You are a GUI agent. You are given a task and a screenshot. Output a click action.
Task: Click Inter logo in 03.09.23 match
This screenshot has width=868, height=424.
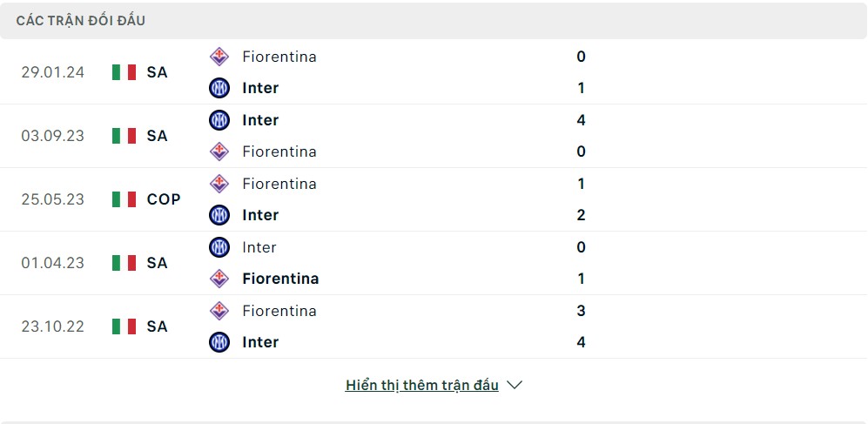point(219,120)
